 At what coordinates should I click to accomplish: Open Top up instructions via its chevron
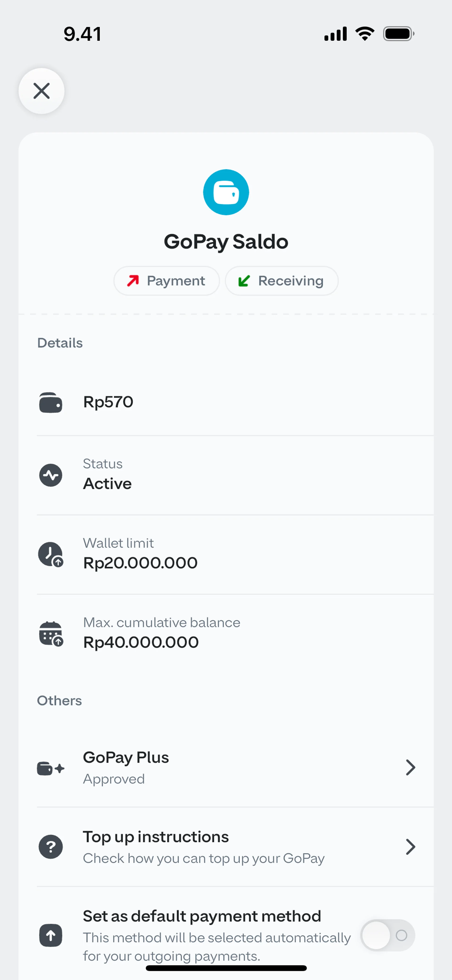[410, 847]
